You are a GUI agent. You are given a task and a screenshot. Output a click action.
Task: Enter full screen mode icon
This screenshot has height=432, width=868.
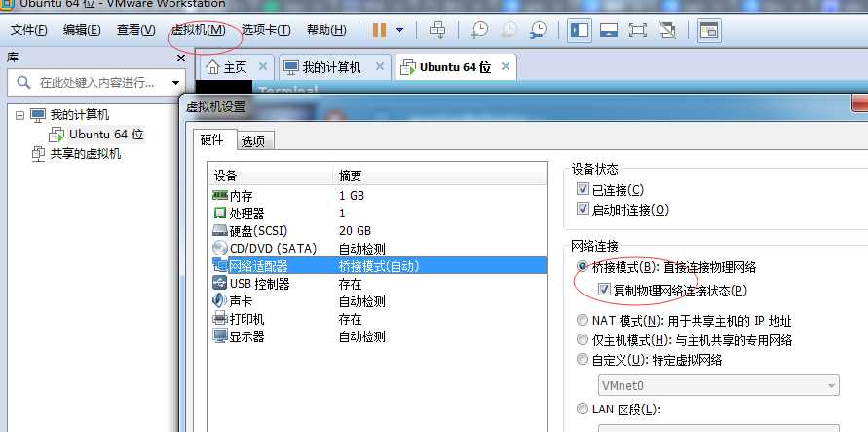point(638,30)
